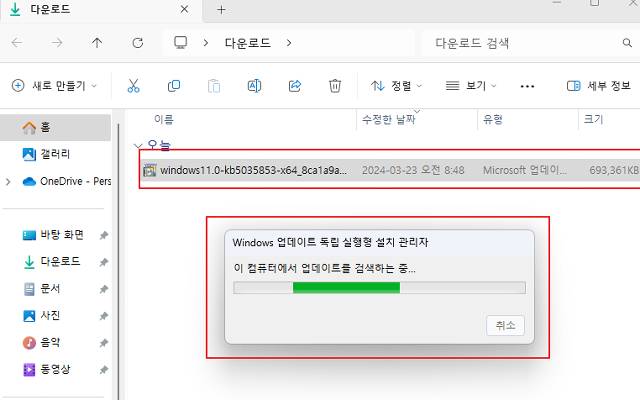The height and width of the screenshot is (400, 640).
Task: Go forward with the right arrow
Action: pyautogui.click(x=57, y=42)
